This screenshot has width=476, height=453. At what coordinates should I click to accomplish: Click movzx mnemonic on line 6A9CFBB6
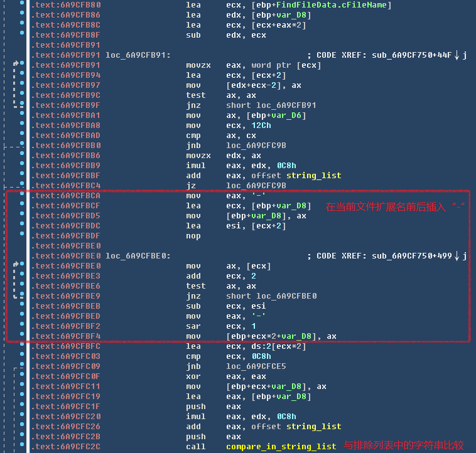tap(198, 155)
